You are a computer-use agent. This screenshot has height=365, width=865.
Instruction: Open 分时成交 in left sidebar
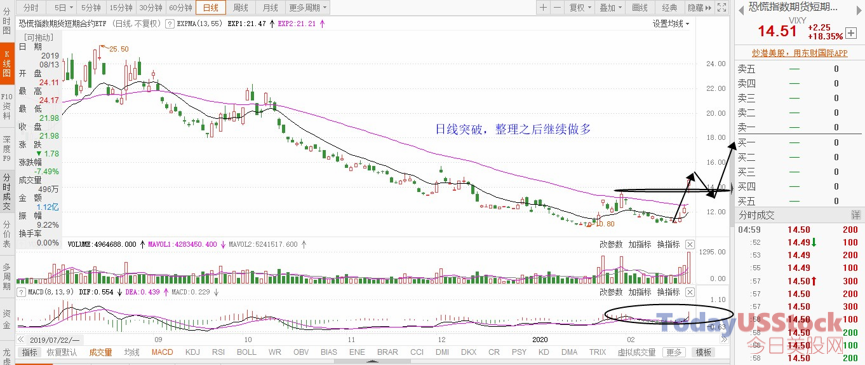tap(7, 191)
